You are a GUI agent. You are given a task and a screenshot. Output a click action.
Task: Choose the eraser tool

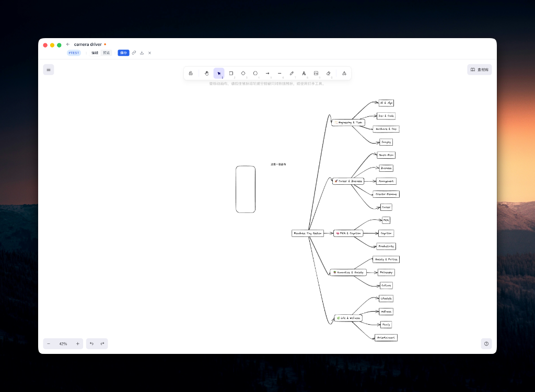point(328,73)
